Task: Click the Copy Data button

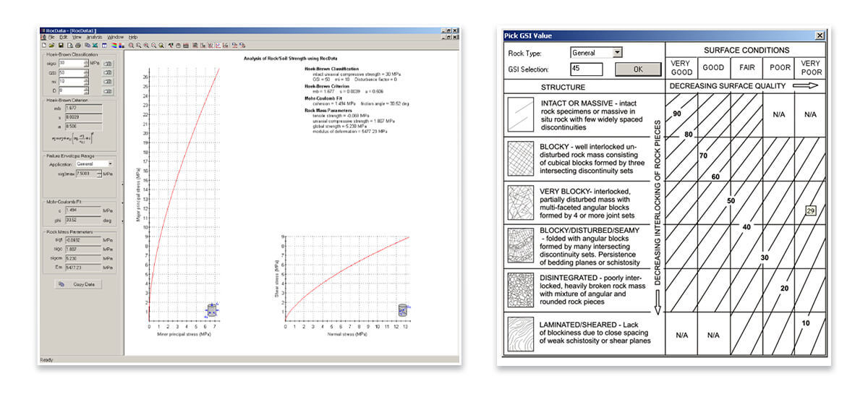Action: coord(80,284)
